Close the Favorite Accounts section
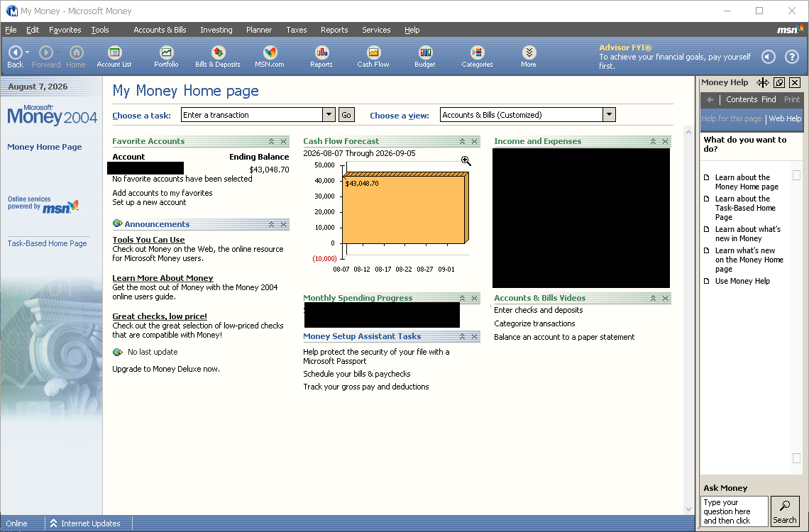 [x=284, y=141]
